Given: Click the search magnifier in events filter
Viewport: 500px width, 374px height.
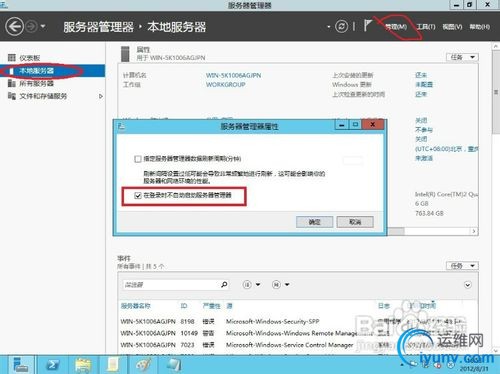Looking at the screenshot, I should point(224,284).
